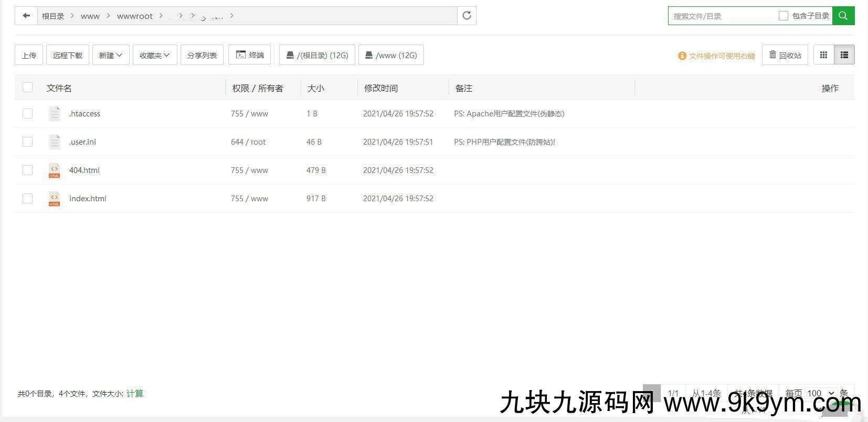Click the back arrow in path bar
The height and width of the screenshot is (422, 868).
click(26, 16)
